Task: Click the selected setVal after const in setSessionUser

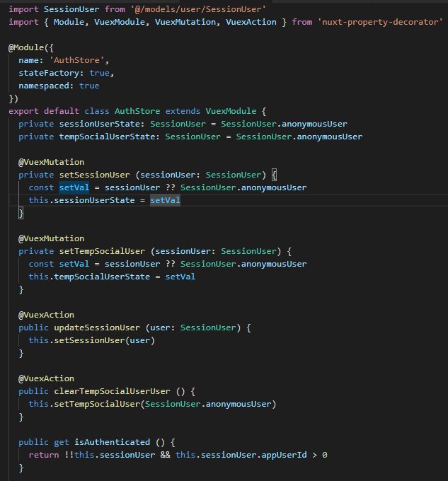Action: click(x=74, y=187)
